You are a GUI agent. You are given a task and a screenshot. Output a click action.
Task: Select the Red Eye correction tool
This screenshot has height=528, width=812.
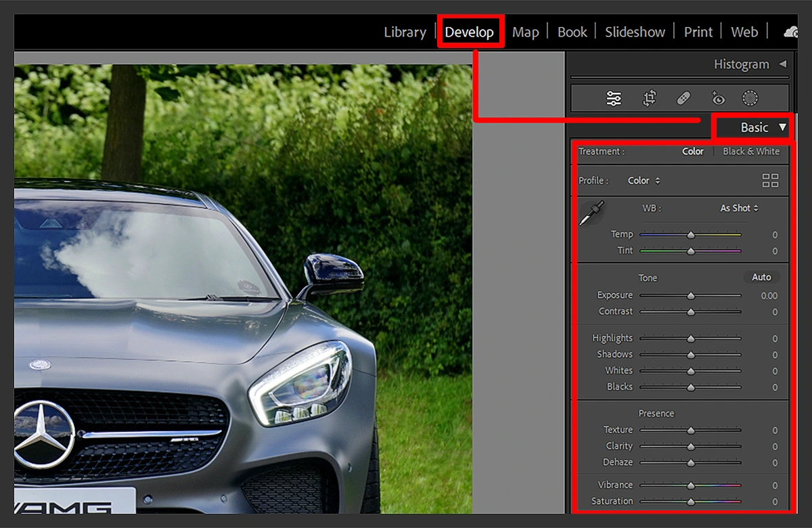718,99
